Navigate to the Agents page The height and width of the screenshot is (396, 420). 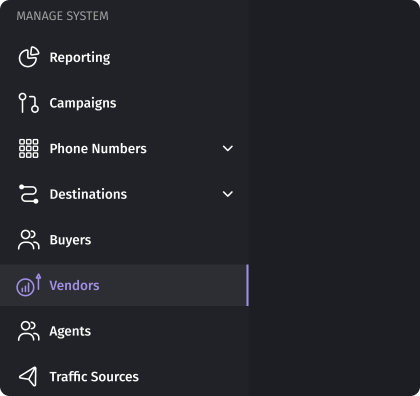pos(124,331)
